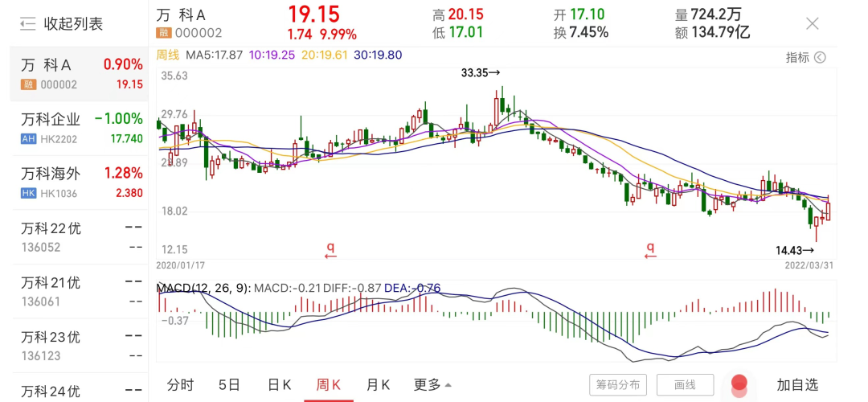Click the 融 margin badge beside 000002 in the header
This screenshot has width=868, height=402.
[162, 33]
